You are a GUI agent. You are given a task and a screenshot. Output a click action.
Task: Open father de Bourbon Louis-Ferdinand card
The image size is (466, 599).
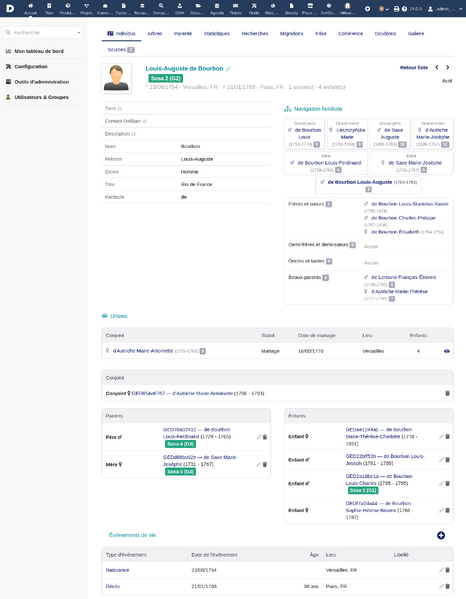tap(326, 163)
